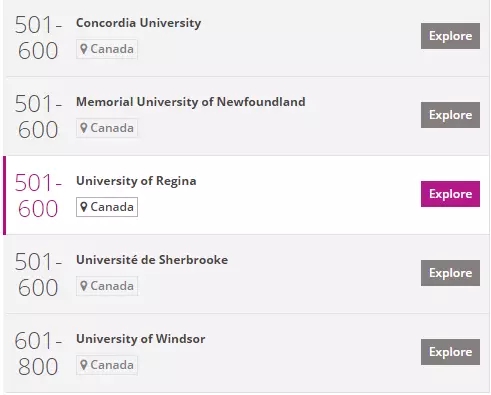
Task: Click Explore button for Université de Sherbrooke
Action: 450,273
